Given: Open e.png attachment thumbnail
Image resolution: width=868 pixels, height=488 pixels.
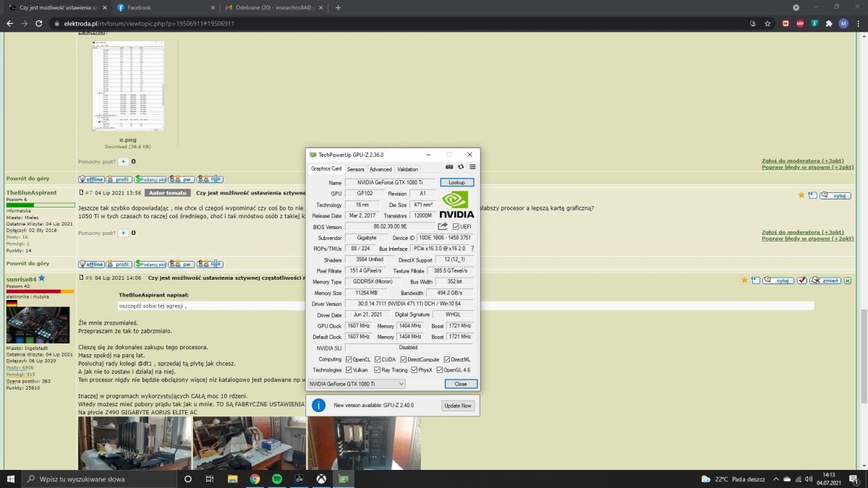Looking at the screenshot, I should pos(127,86).
